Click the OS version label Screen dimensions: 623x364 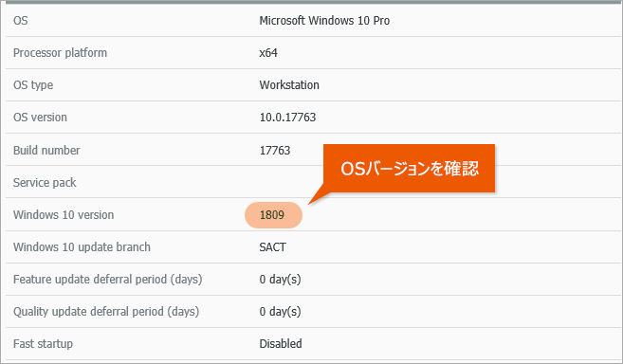[40, 118]
